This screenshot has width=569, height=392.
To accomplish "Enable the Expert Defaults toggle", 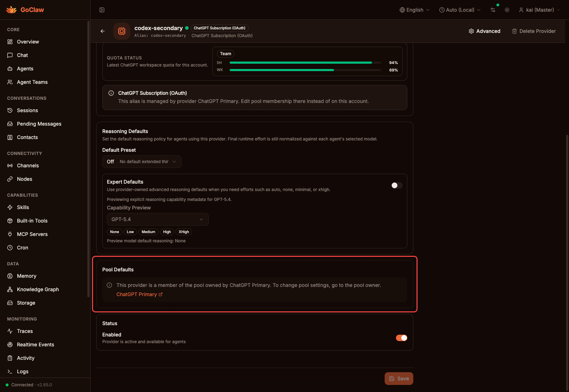I will click(397, 185).
